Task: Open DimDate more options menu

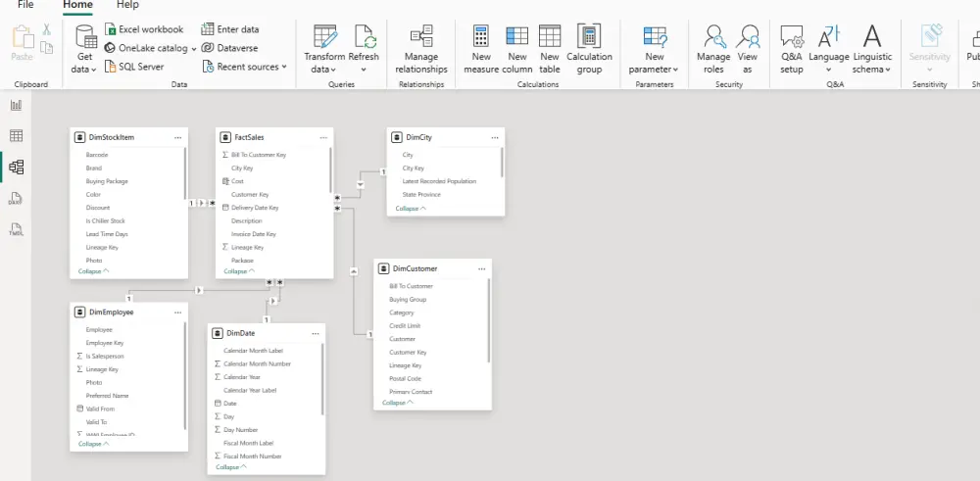Action: [x=315, y=334]
